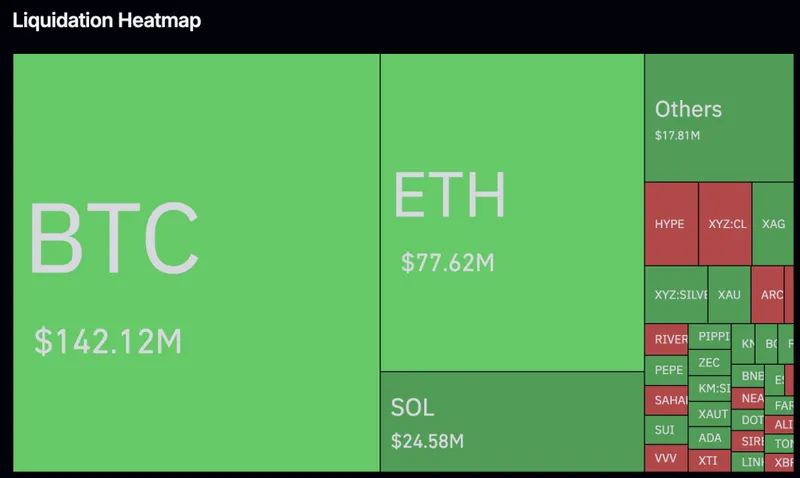Click the RIVER tile
Image resolution: width=800 pixels, height=478 pixels.
click(666, 339)
